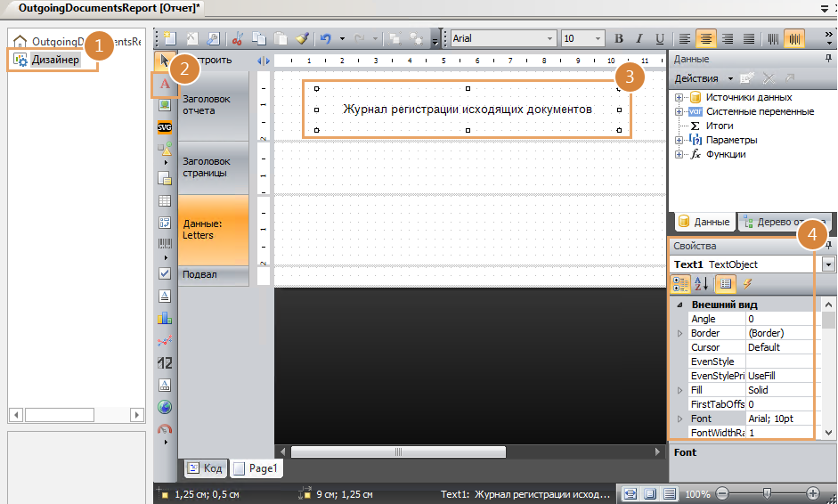
Task: Expand the Источники данных tree node
Action: [x=679, y=97]
